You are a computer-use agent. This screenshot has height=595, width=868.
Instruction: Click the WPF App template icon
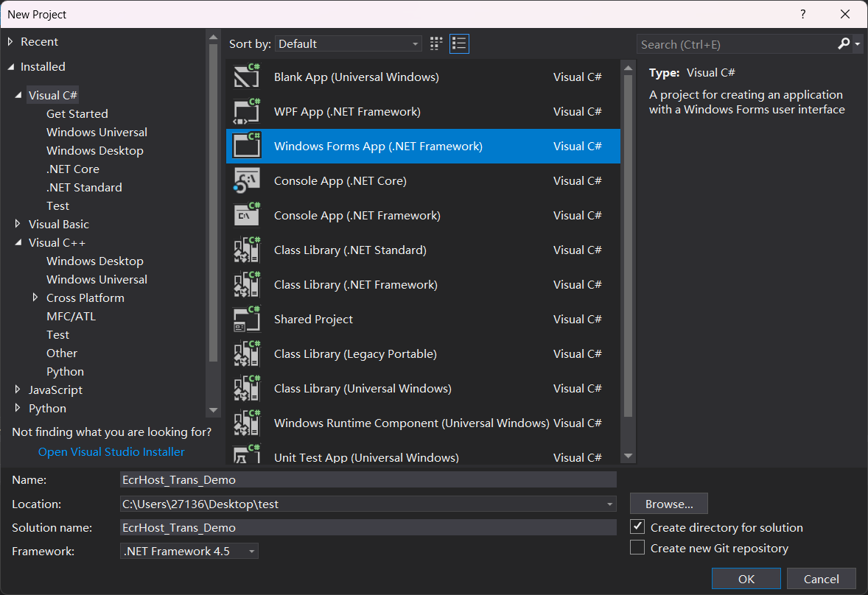(247, 111)
